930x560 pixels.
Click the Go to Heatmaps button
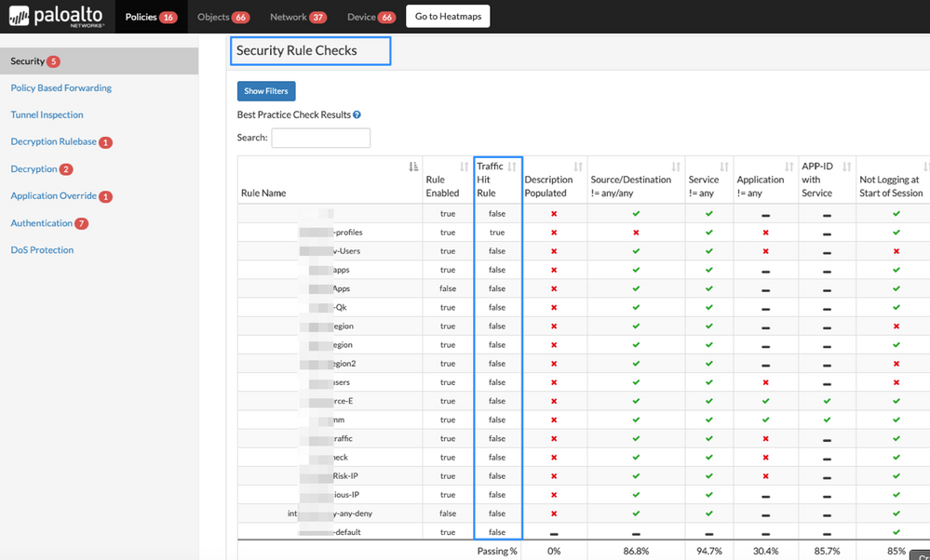[x=448, y=16]
